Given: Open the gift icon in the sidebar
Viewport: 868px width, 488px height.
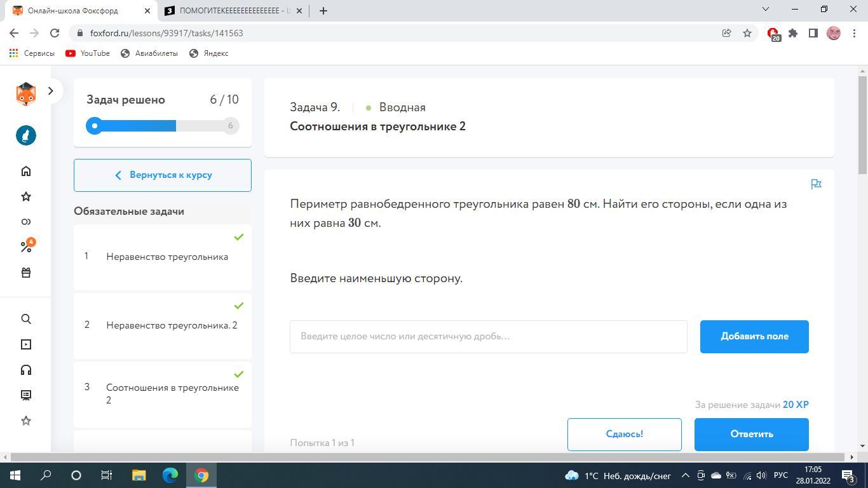Looking at the screenshot, I should click(26, 273).
